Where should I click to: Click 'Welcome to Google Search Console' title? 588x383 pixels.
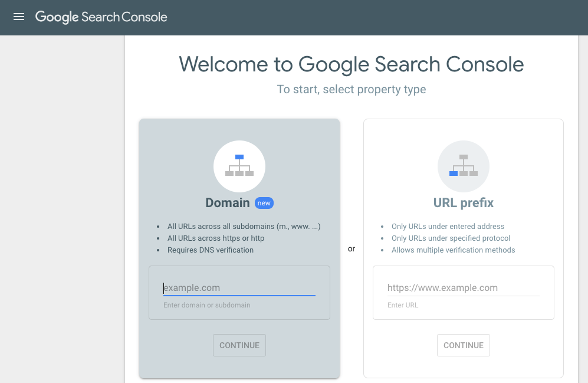(352, 64)
